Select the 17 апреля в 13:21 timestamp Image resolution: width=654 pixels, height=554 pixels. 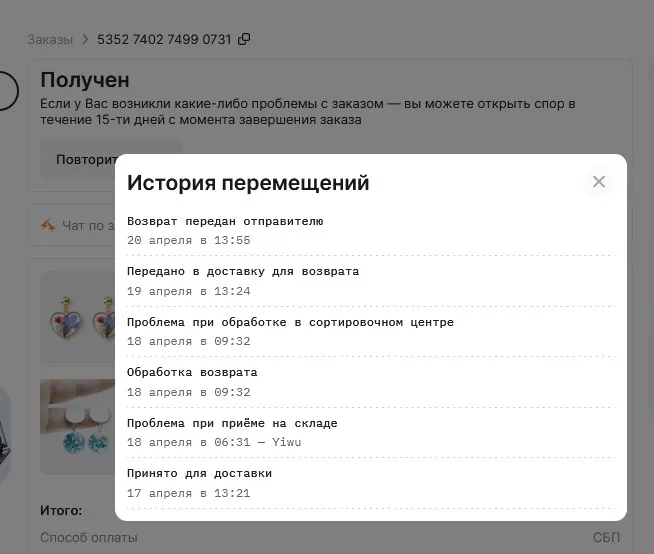click(189, 493)
